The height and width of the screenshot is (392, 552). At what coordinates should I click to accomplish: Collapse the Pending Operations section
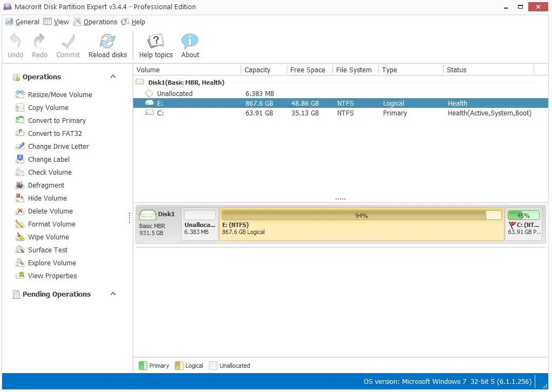pos(113,293)
